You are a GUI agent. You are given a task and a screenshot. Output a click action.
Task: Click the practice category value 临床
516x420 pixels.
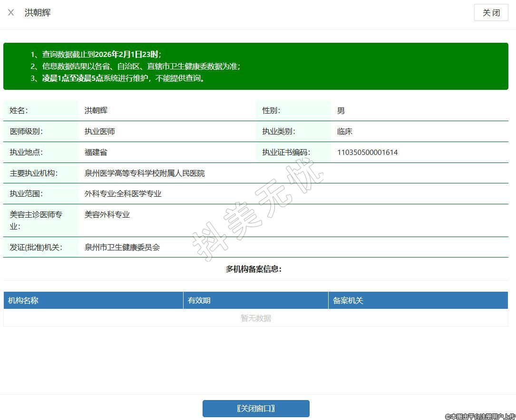click(345, 132)
